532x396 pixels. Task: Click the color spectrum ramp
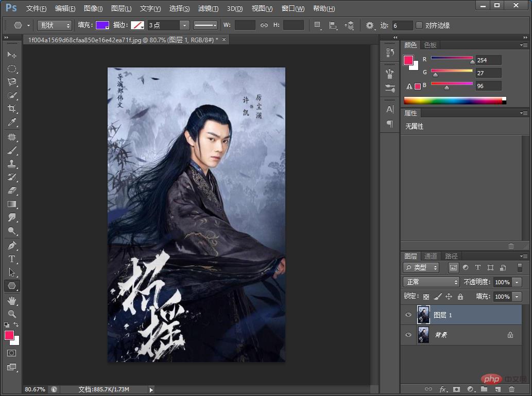click(455, 100)
